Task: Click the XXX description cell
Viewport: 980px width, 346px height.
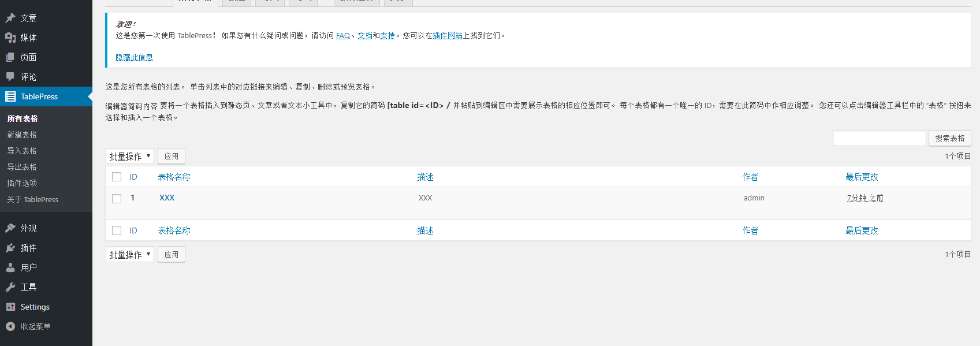Action: click(x=426, y=198)
